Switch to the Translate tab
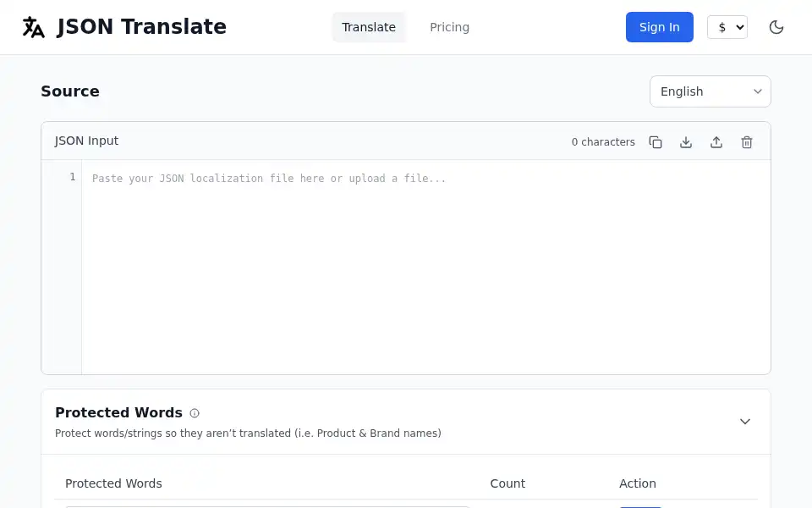 [x=369, y=27]
